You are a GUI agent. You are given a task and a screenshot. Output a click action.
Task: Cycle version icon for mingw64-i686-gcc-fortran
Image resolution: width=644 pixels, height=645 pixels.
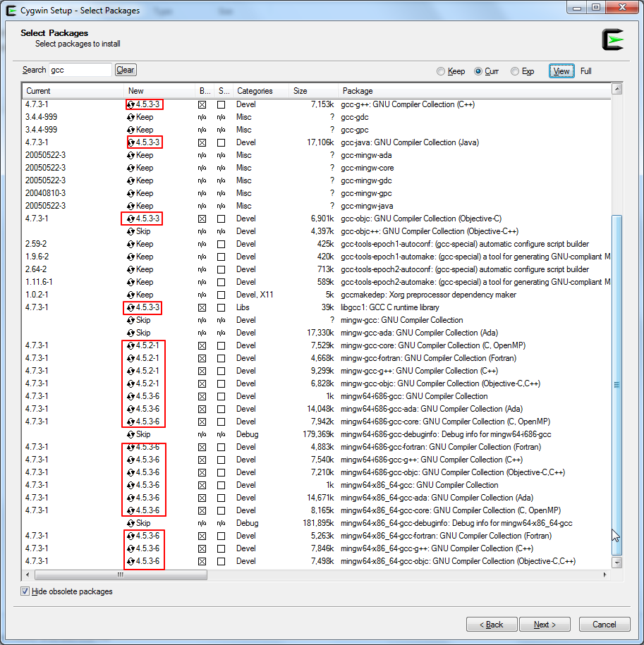pyautogui.click(x=131, y=448)
